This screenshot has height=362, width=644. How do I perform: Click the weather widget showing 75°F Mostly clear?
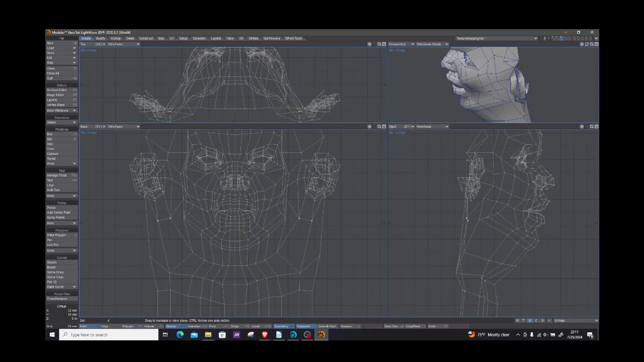(489, 335)
